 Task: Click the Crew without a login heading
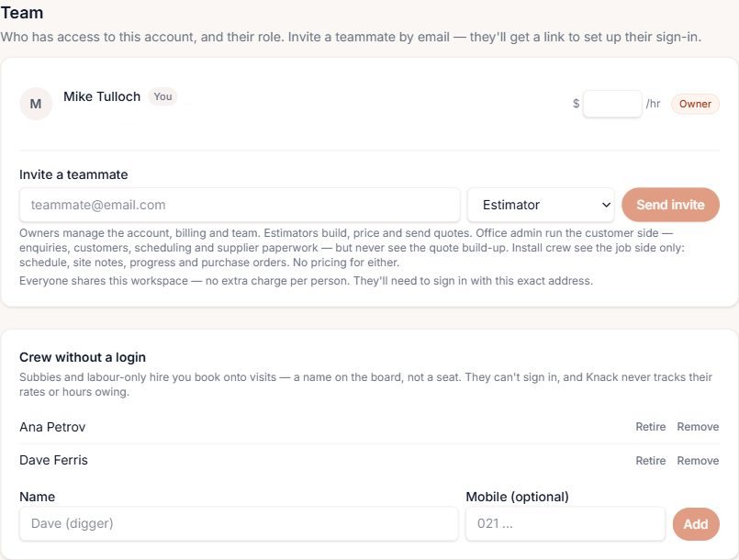(x=83, y=357)
